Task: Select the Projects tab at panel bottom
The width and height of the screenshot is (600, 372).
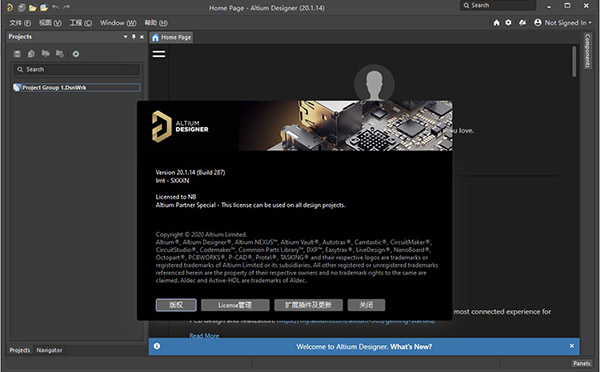Action: coord(20,350)
